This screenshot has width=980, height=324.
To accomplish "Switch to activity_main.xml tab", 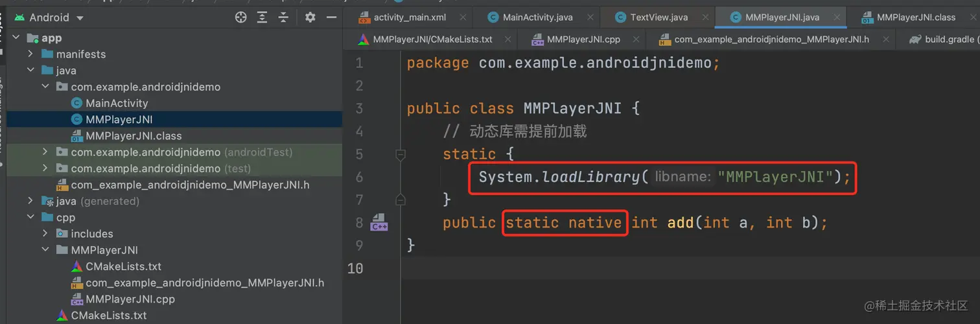I will pyautogui.click(x=411, y=17).
